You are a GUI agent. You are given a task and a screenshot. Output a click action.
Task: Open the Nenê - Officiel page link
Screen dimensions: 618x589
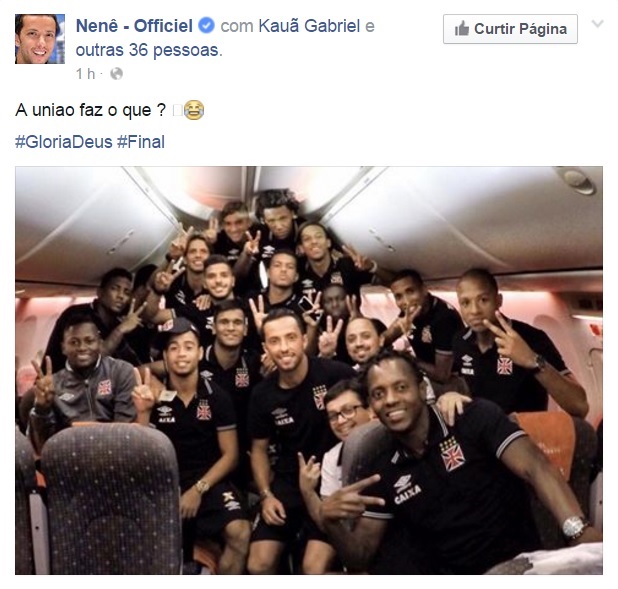(134, 26)
